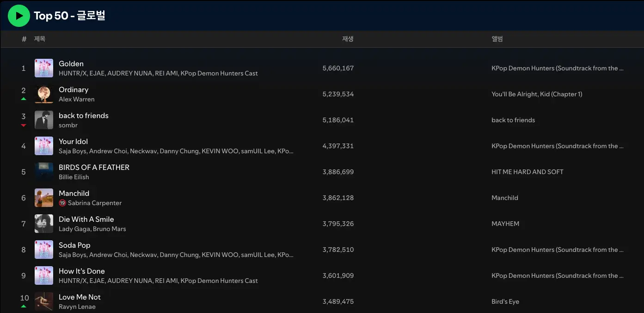The width and height of the screenshot is (644, 313).
Task: Click play count 3,795,326
Action: pyautogui.click(x=338, y=224)
